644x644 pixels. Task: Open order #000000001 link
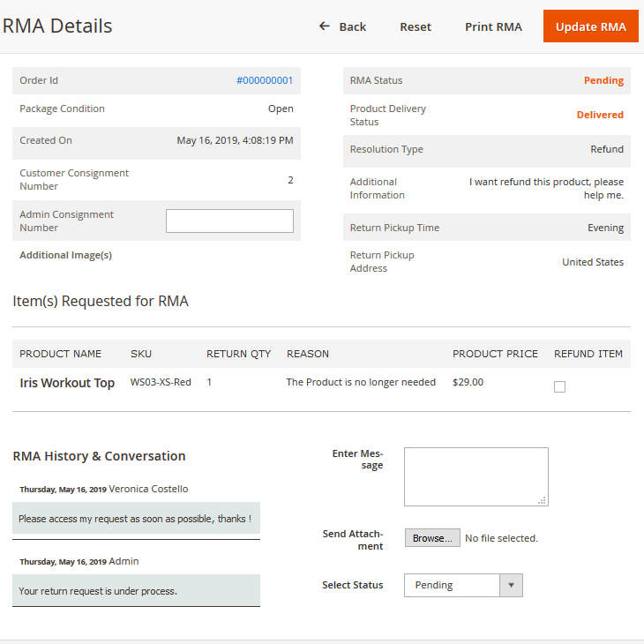pos(265,80)
